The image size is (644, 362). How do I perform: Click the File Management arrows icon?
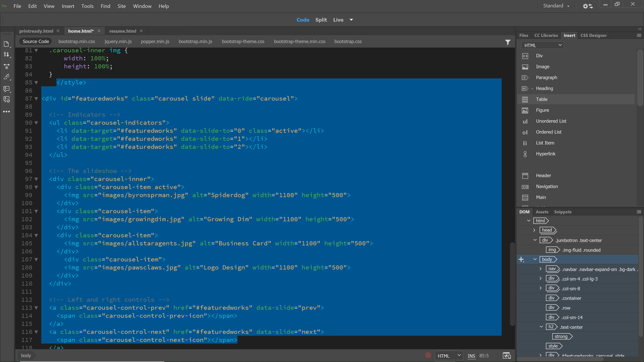pyautogui.click(x=7, y=54)
